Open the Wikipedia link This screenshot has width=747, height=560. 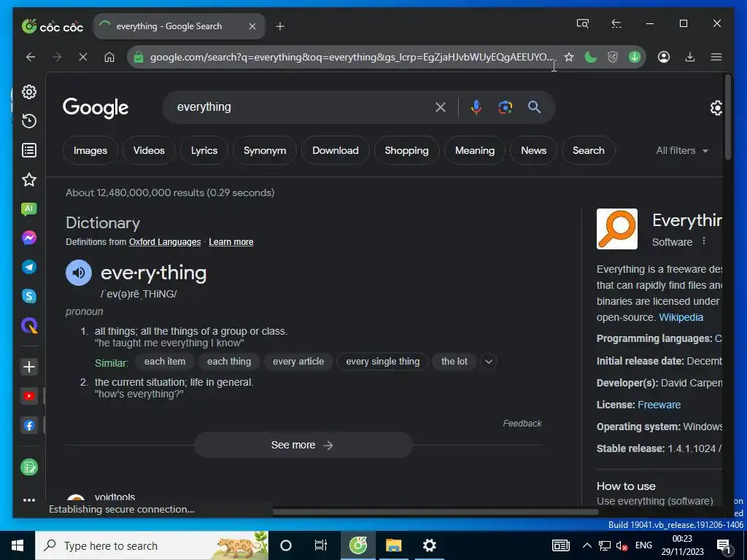[x=681, y=317]
